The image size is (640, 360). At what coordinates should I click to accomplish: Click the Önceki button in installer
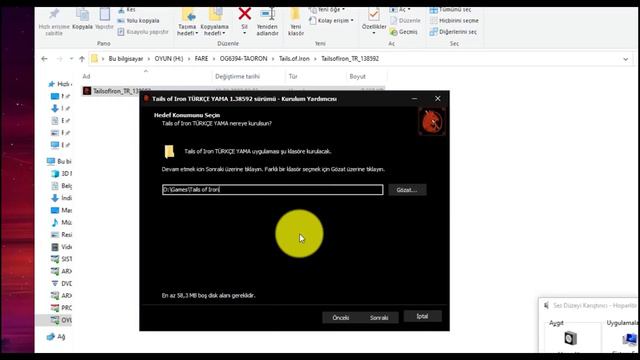340,318
